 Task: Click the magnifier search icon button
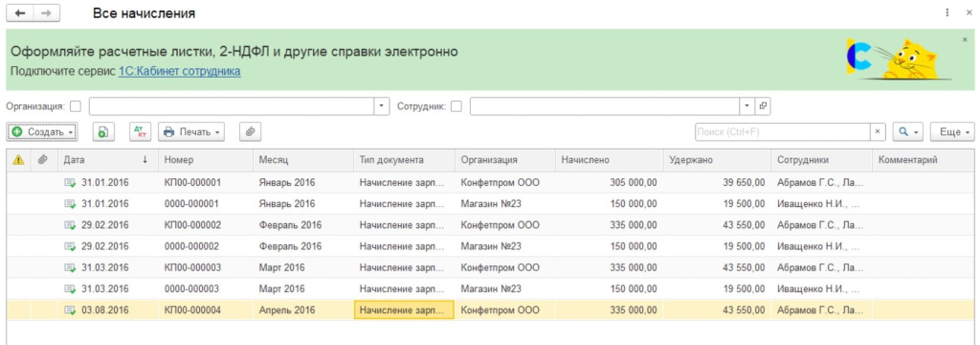tap(908, 132)
